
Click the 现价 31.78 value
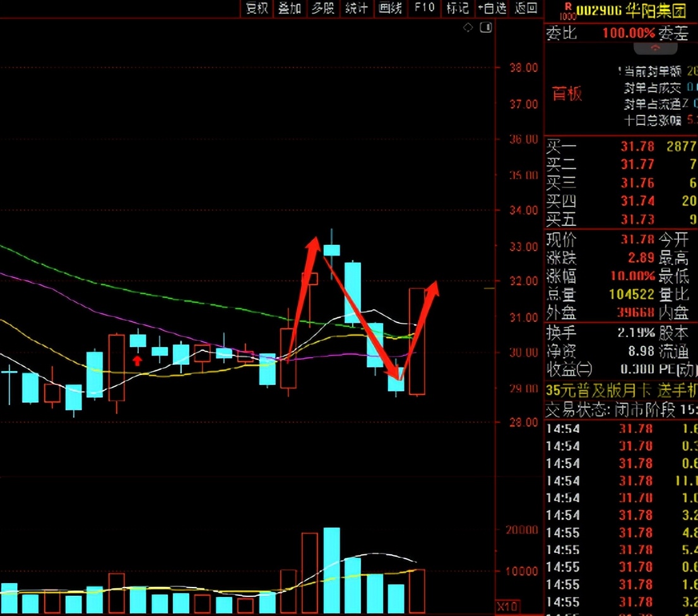coord(638,239)
